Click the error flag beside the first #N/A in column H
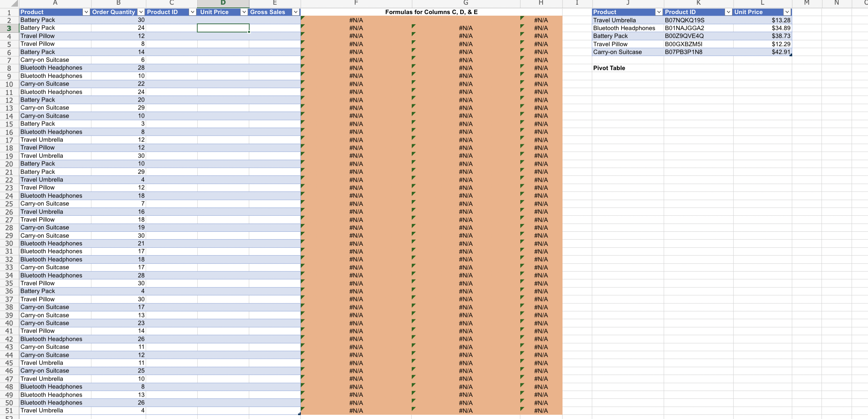The image size is (868, 419). [522, 18]
